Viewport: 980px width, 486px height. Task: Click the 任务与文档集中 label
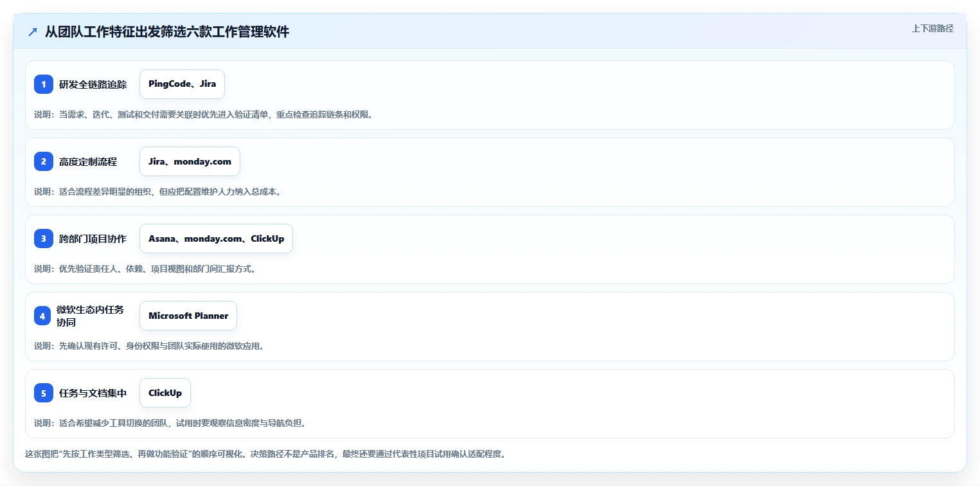[93, 393]
